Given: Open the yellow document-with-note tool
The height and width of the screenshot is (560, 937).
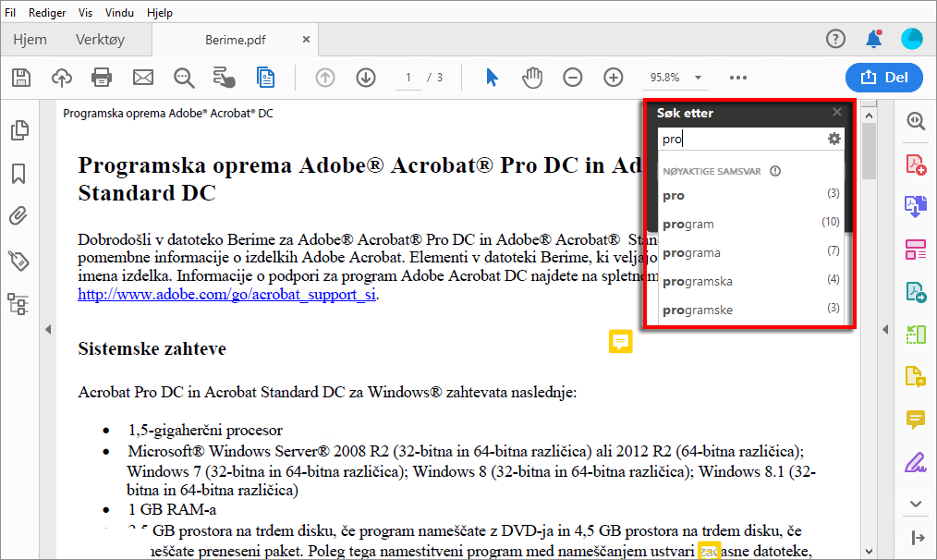Looking at the screenshot, I should pos(916,377).
